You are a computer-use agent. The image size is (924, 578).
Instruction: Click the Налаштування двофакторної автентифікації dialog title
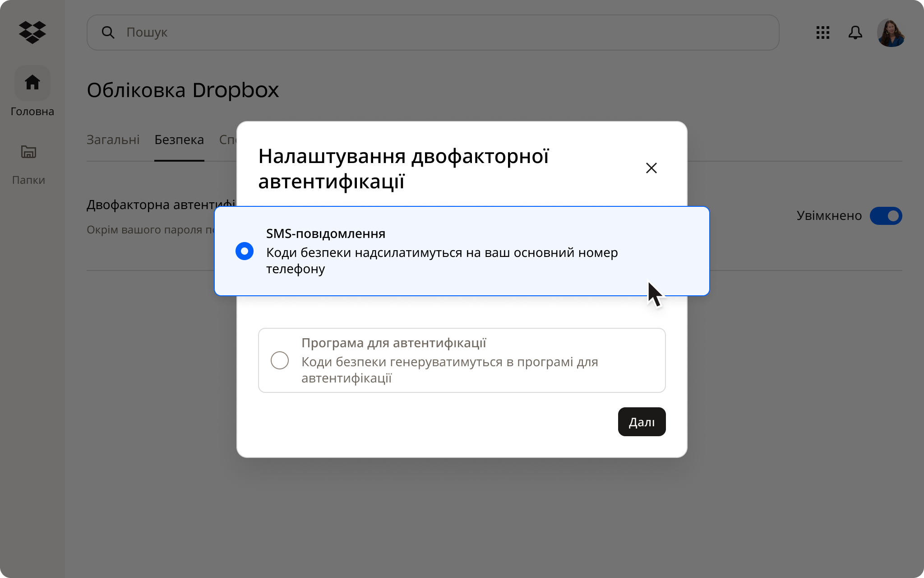[x=403, y=169]
